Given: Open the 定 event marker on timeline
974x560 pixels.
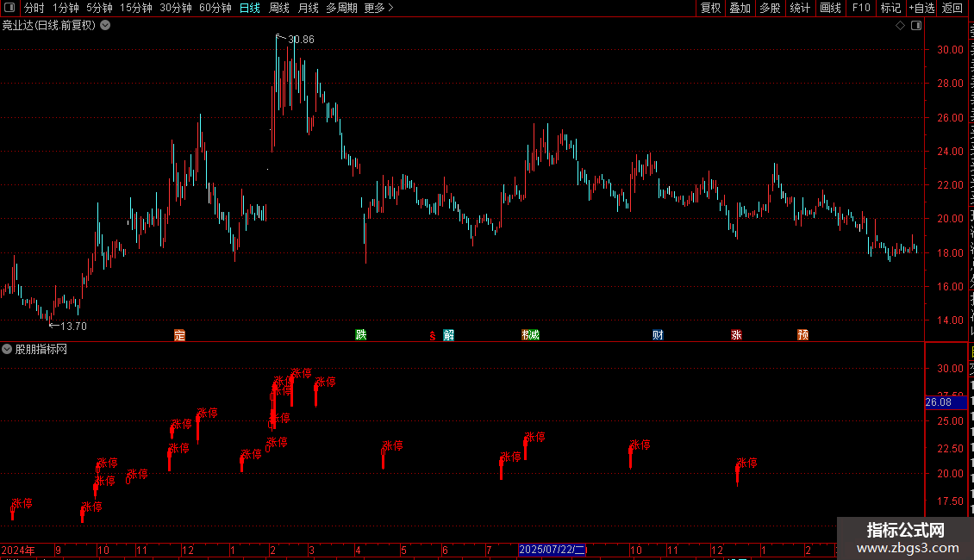Looking at the screenshot, I should point(179,335).
